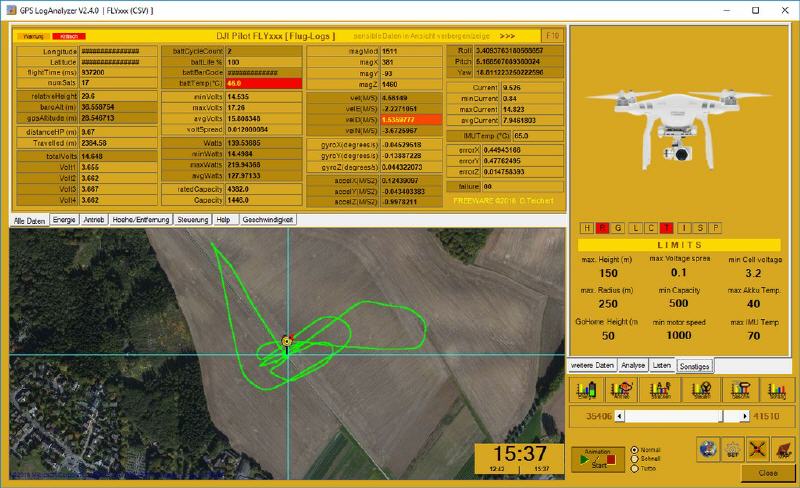Click the drone home marker on map

pyautogui.click(x=287, y=341)
